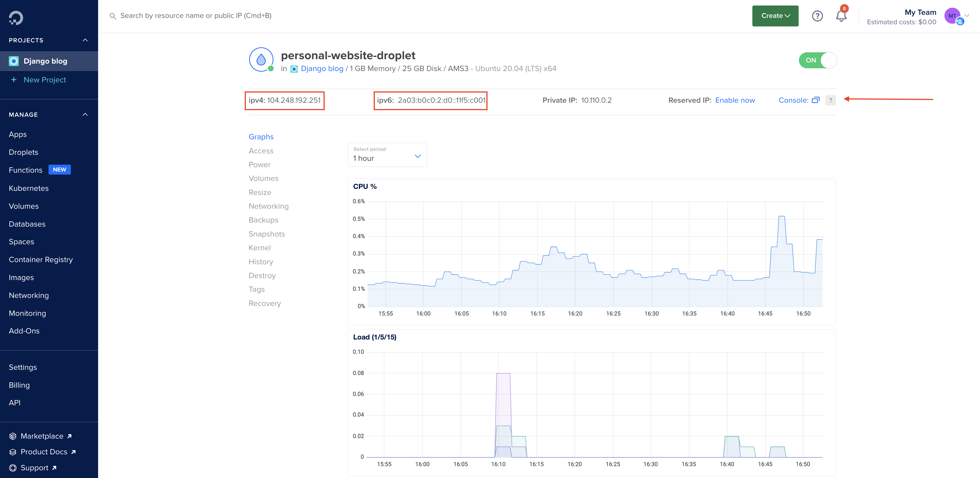Image resolution: width=980 pixels, height=478 pixels.
Task: Click the project icon next to Django blog link
Action: 294,69
